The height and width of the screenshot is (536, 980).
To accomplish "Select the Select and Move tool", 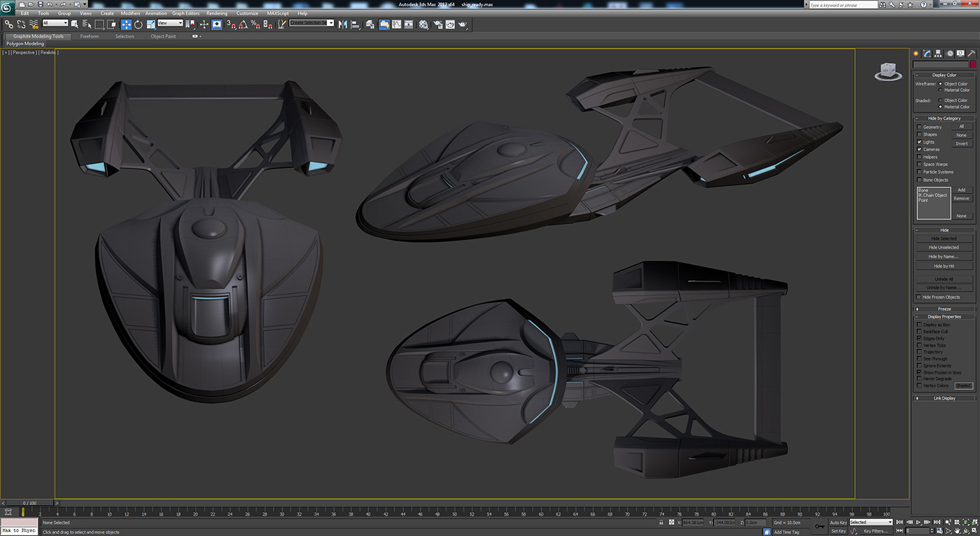I will pos(126,23).
